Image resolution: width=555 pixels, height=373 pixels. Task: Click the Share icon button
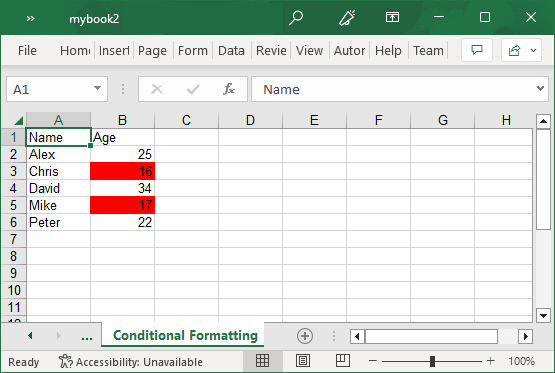514,50
